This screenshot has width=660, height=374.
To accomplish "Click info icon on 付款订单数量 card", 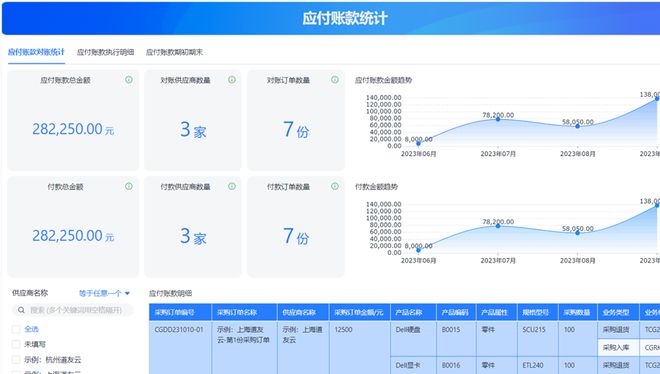I will 335,186.
